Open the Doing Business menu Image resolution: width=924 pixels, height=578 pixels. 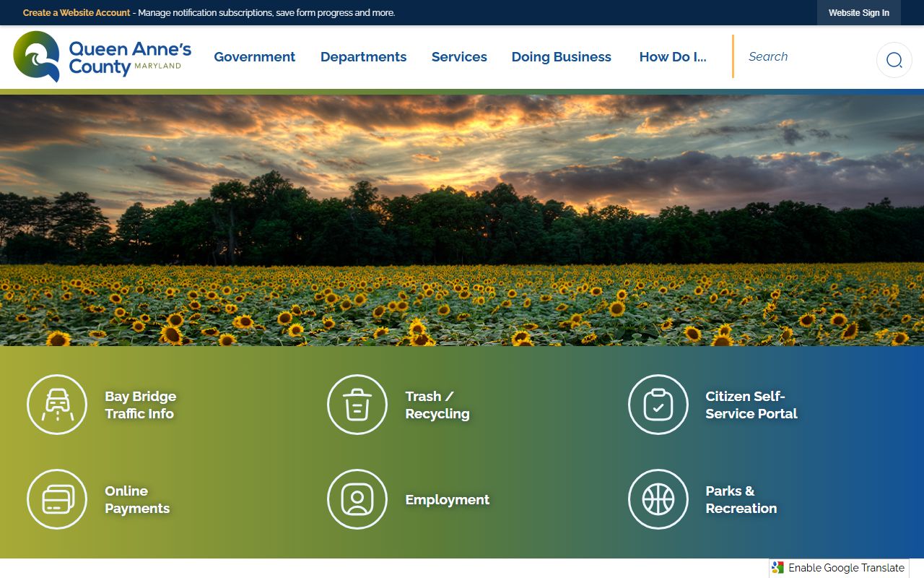pyautogui.click(x=562, y=57)
